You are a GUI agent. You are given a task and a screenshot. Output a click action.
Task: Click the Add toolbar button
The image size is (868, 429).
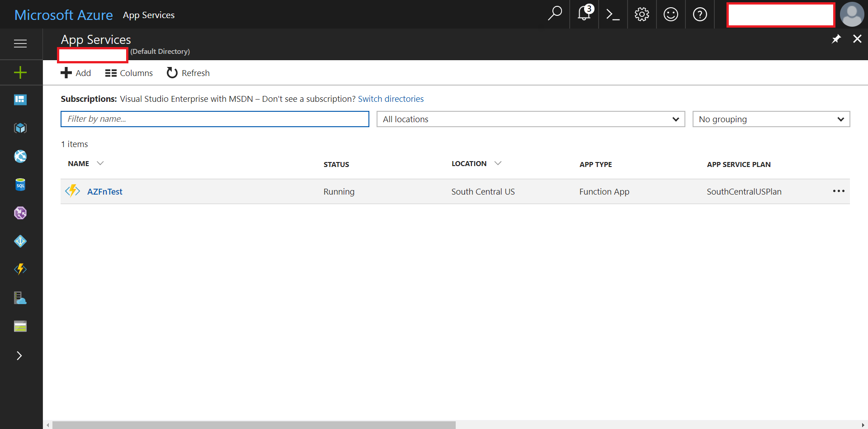tap(76, 73)
